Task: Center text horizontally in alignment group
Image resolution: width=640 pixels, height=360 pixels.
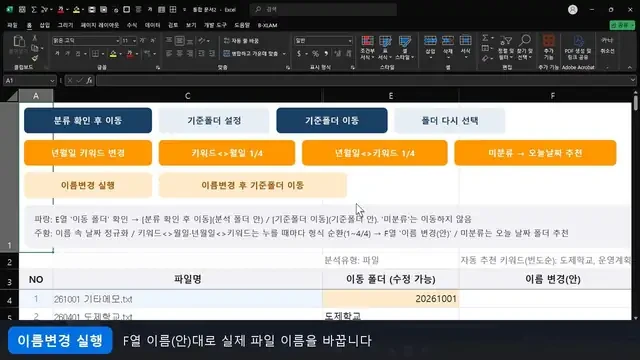Action: coord(179,54)
